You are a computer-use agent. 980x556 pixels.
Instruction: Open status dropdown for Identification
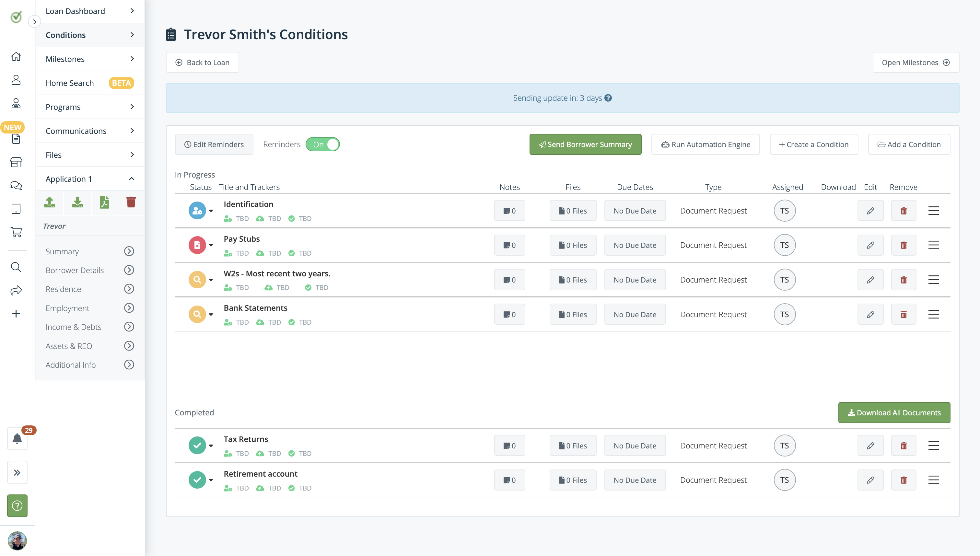(211, 211)
